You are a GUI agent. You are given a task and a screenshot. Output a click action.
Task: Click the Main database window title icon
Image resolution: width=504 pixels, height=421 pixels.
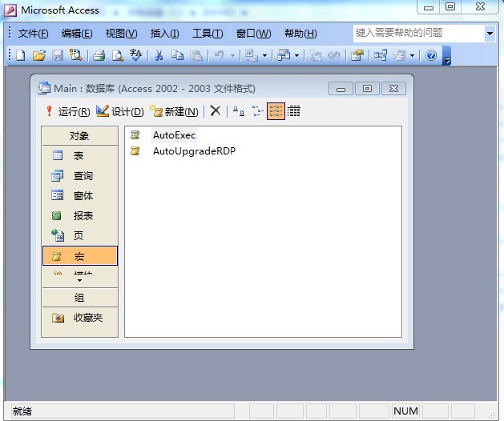(44, 88)
